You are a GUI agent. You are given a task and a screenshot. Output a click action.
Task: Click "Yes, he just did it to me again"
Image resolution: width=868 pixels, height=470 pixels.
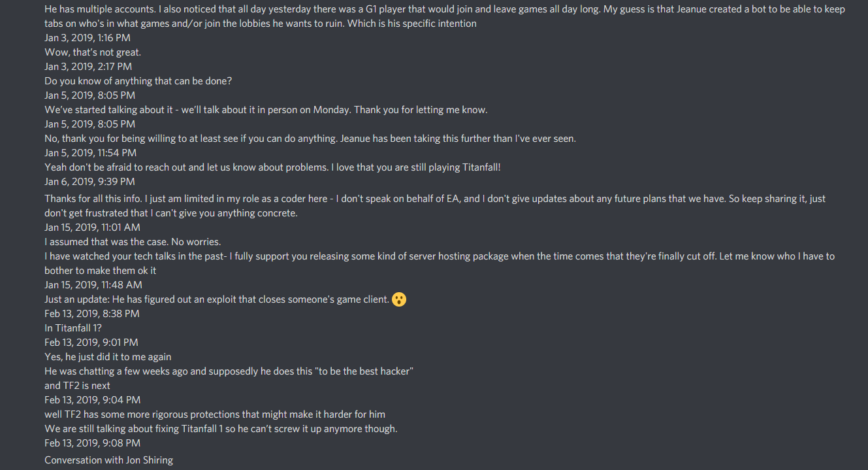108,357
